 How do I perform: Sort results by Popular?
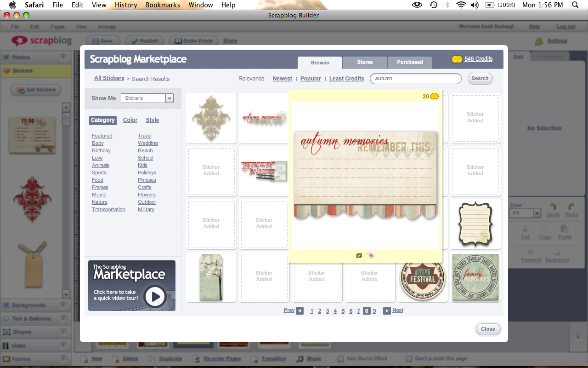point(311,79)
